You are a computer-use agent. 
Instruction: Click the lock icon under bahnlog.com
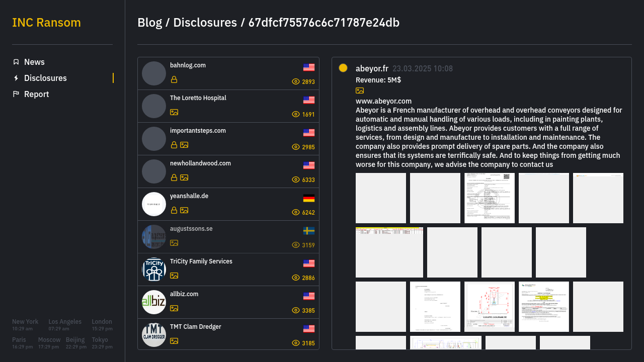tap(174, 79)
